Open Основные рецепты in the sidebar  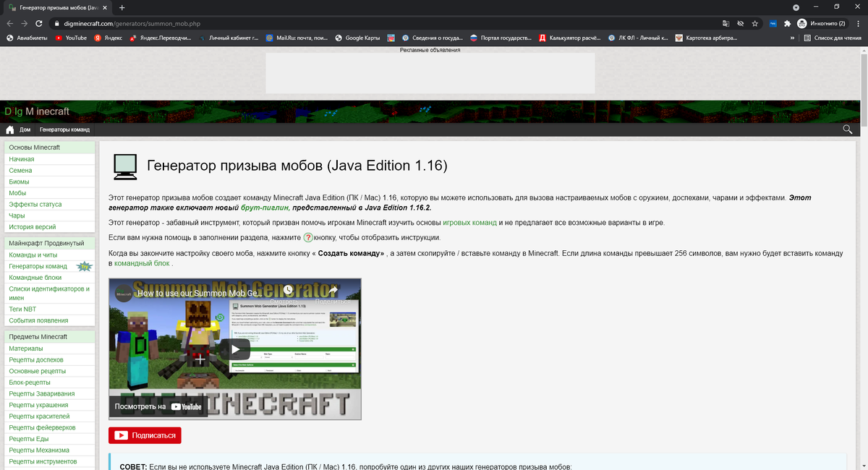point(38,371)
